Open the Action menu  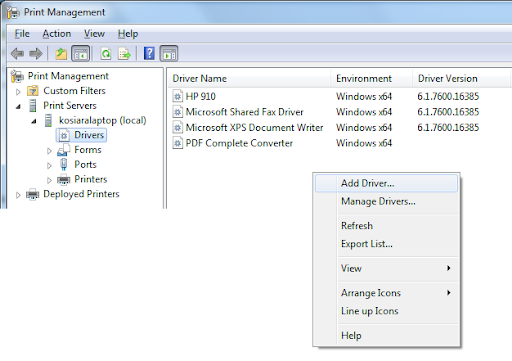click(57, 34)
